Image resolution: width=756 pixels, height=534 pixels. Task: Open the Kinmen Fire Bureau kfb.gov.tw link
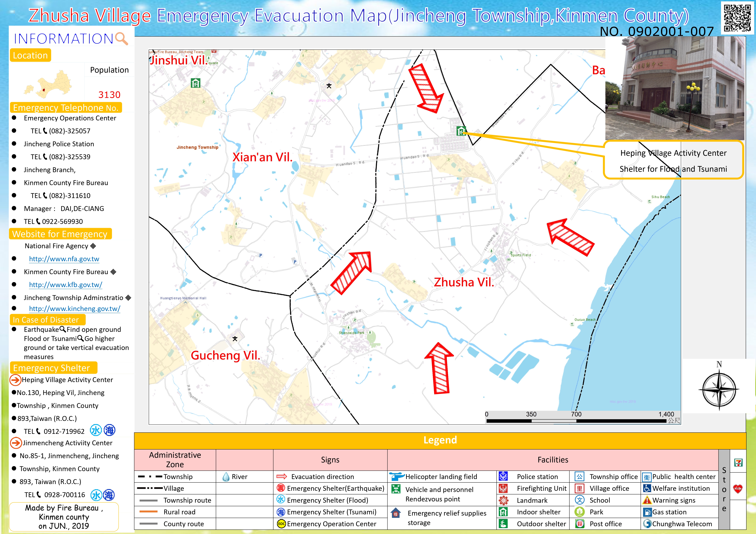pyautogui.click(x=66, y=285)
